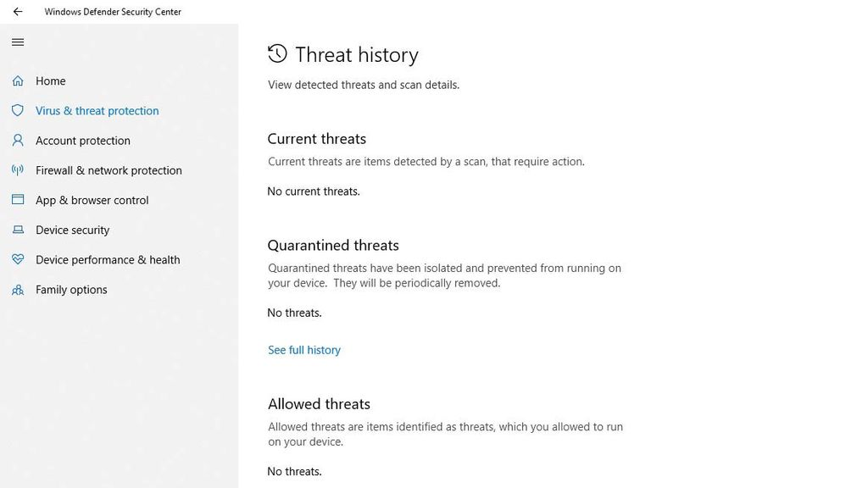Select the Account protection person icon

(x=18, y=140)
